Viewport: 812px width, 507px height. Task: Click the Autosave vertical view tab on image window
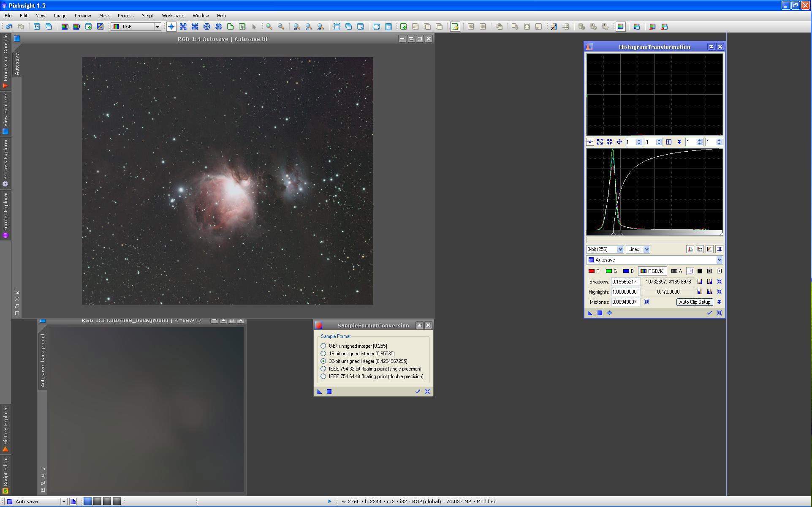pos(17,63)
